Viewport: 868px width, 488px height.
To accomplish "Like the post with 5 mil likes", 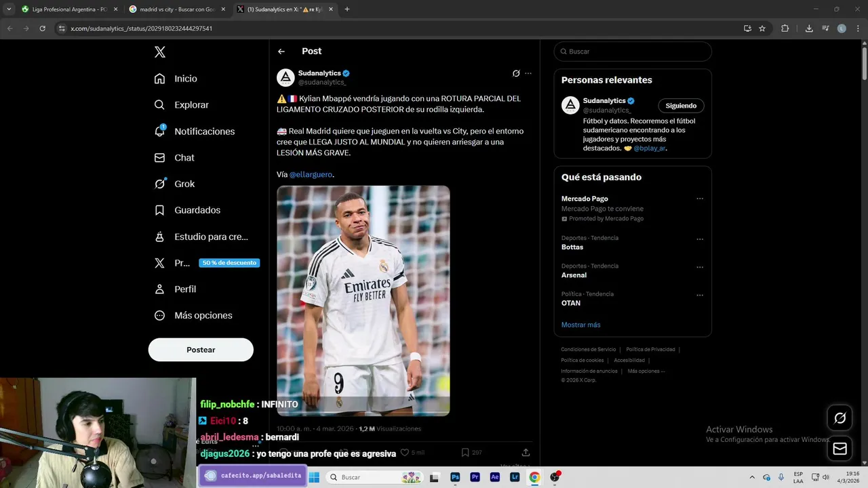I will (x=405, y=452).
